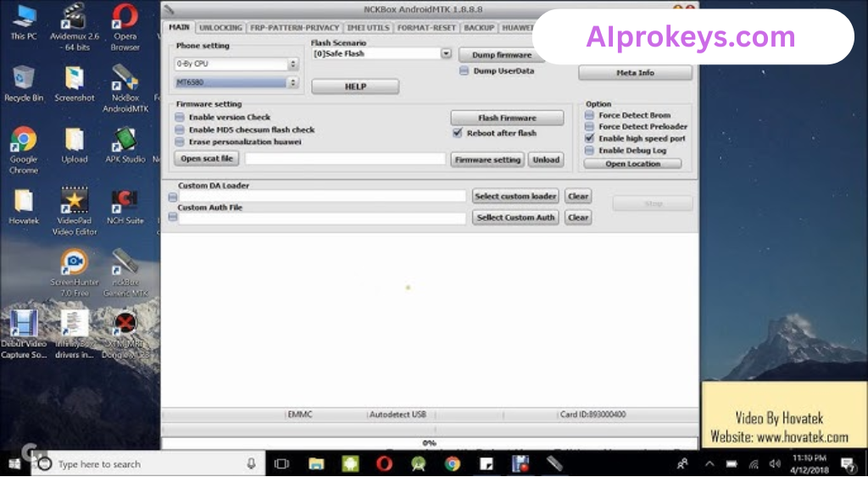
Task: Click Open scat file button
Action: [x=207, y=158]
